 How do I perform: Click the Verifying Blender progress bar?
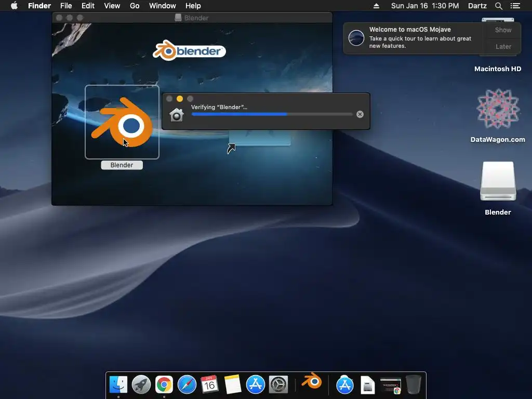(272, 114)
